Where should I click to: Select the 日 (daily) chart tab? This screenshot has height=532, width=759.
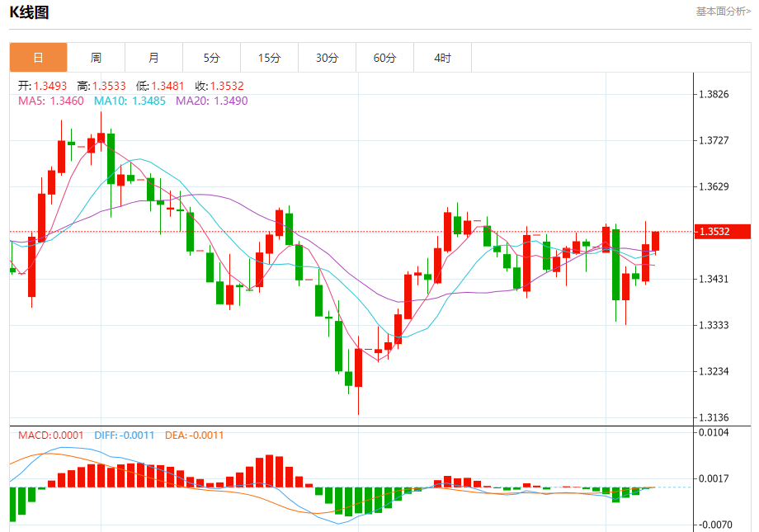tap(38, 58)
